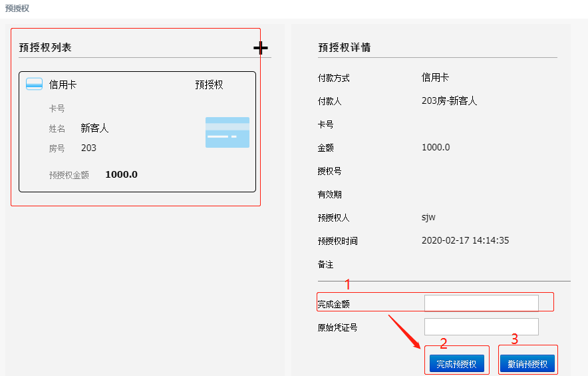This screenshot has height=376, width=588.
Task: Click the 有效期 label
Action: point(330,194)
